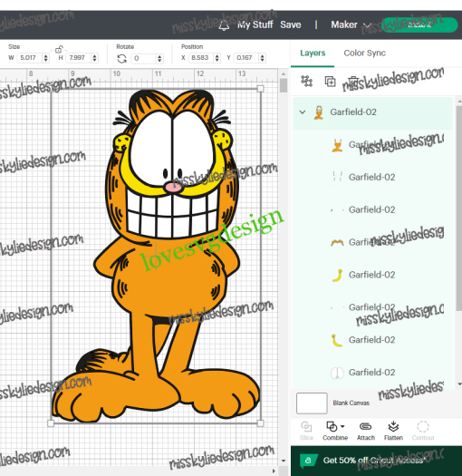Click the Group layers icon

click(306, 82)
